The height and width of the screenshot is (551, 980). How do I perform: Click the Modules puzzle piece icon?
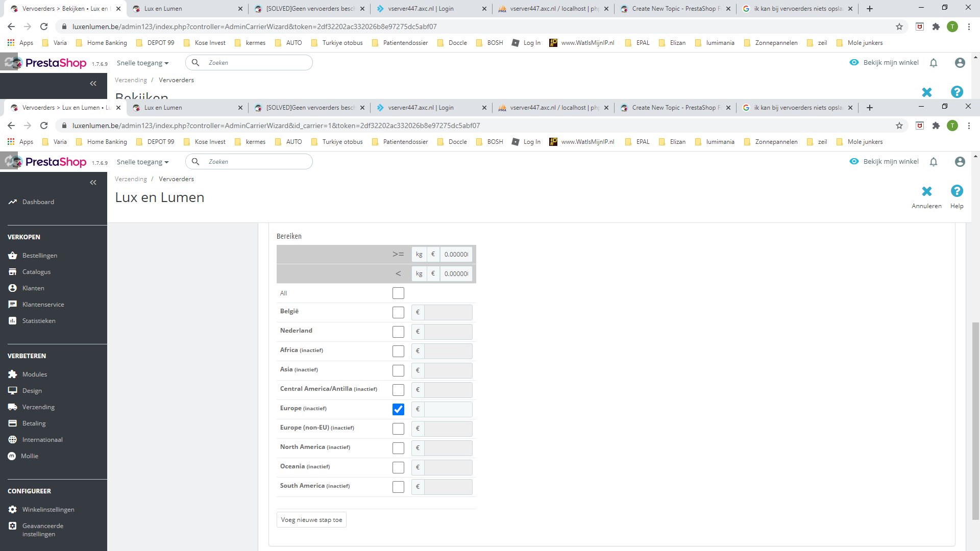[x=13, y=374]
